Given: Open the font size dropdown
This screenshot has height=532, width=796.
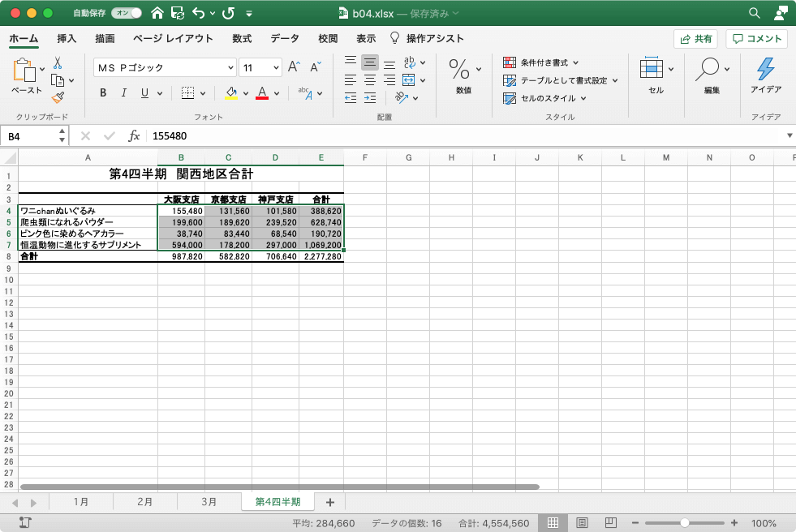Looking at the screenshot, I should coord(276,67).
